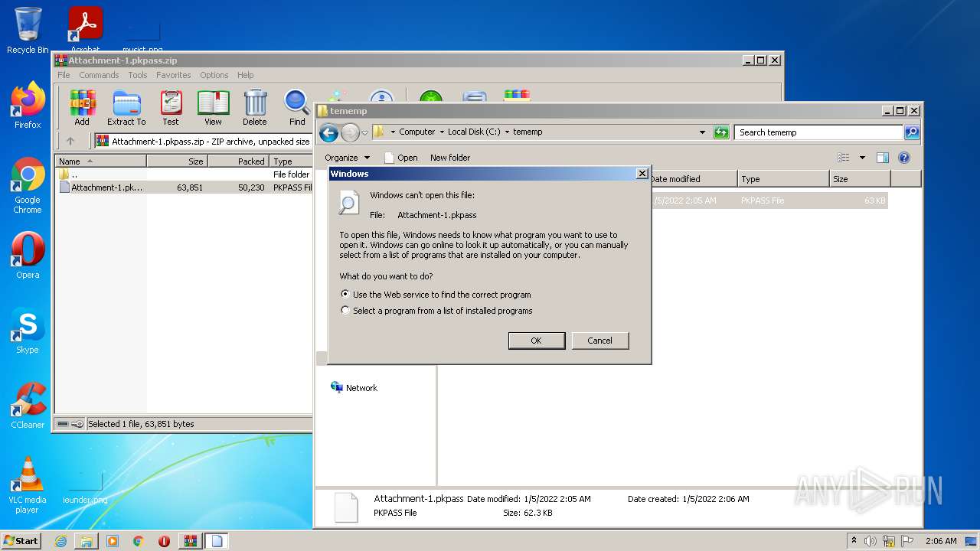
Task: Sort WinRAR list by Packed column
Action: click(x=238, y=161)
